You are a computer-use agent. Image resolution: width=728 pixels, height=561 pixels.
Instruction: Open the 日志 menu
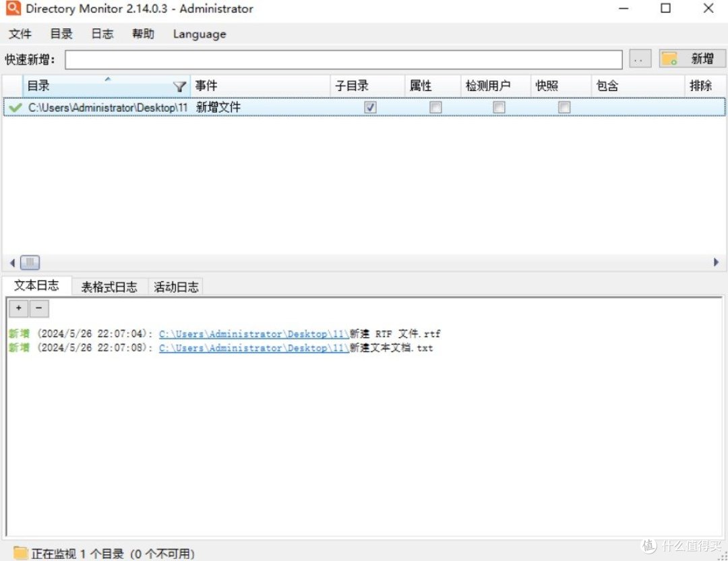click(101, 34)
